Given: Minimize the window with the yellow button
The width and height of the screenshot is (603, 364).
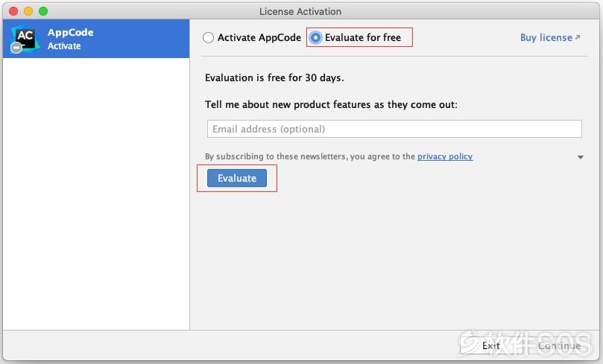Looking at the screenshot, I should click(x=28, y=11).
